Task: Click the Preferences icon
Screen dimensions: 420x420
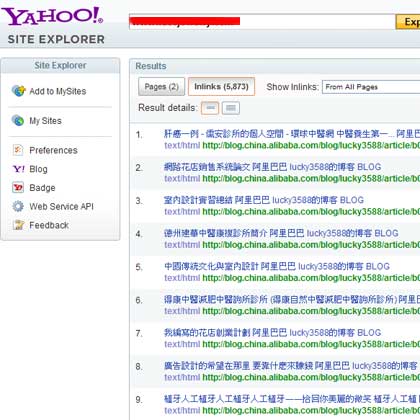Action: click(x=18, y=150)
